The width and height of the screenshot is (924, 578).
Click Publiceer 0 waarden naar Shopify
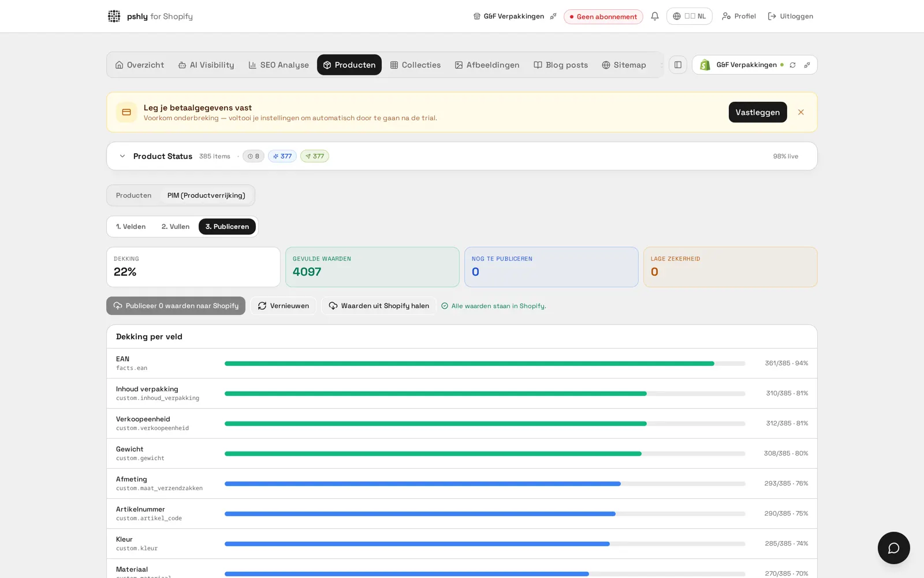pyautogui.click(x=176, y=306)
